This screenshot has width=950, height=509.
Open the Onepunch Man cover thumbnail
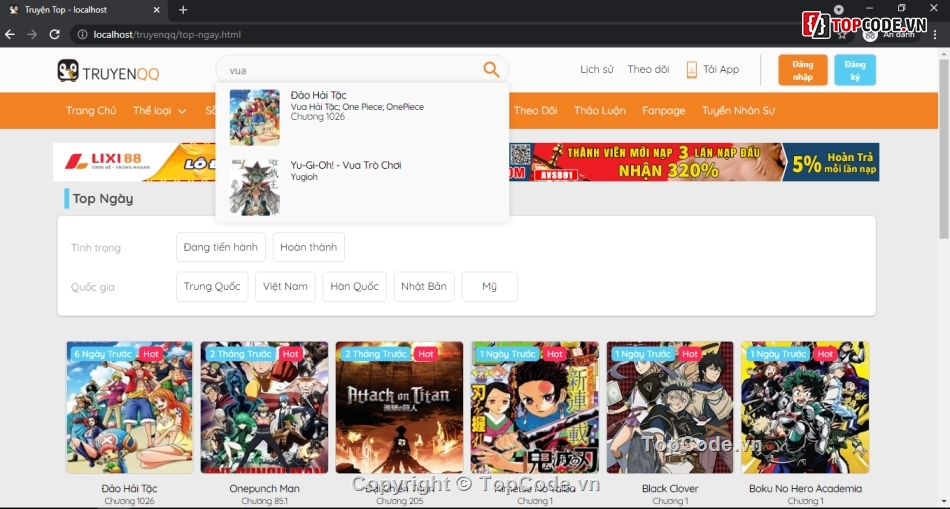pyautogui.click(x=264, y=408)
